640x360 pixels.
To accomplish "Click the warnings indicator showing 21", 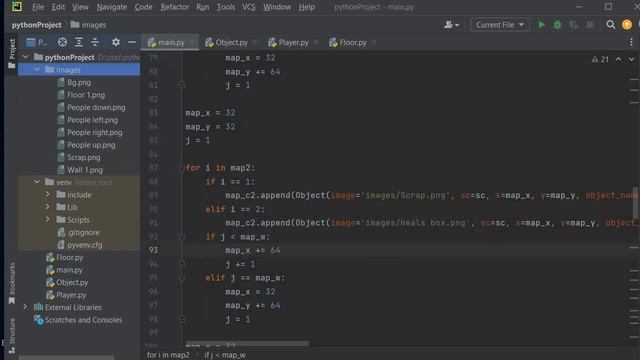I will 600,60.
